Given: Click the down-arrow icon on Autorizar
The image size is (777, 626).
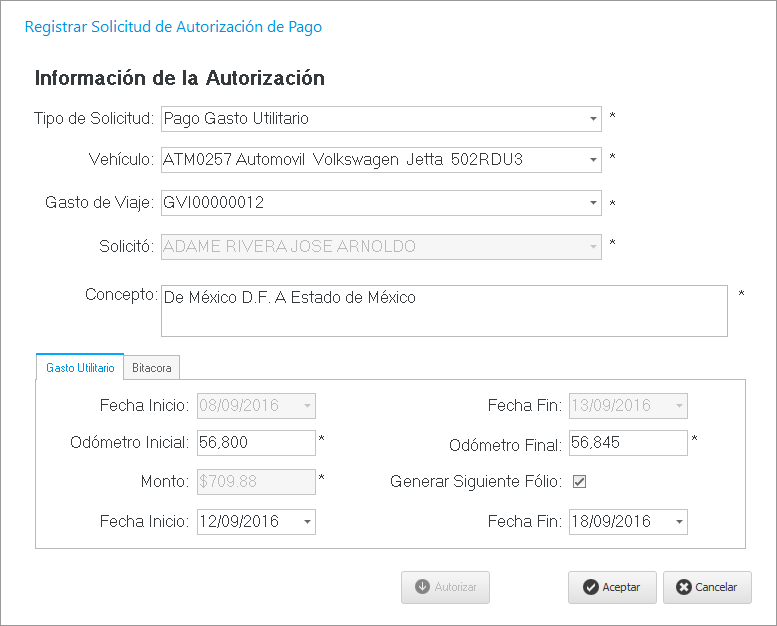Looking at the screenshot, I should (x=422, y=587).
